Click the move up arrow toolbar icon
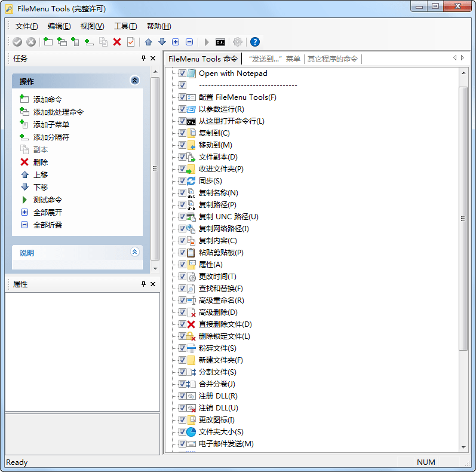Screen dimensions: 476x472 click(149, 42)
